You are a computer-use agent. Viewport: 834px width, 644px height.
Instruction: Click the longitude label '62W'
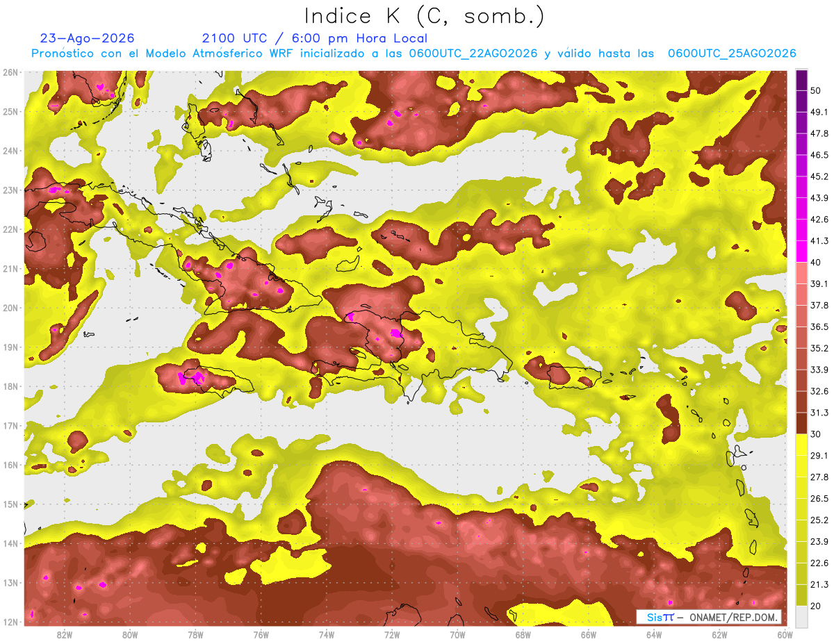(719, 635)
